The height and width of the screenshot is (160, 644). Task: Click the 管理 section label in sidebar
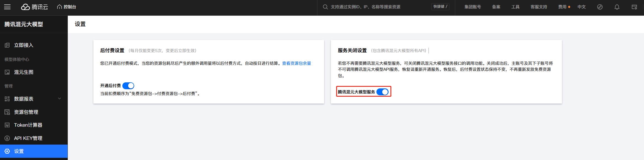pos(9,86)
